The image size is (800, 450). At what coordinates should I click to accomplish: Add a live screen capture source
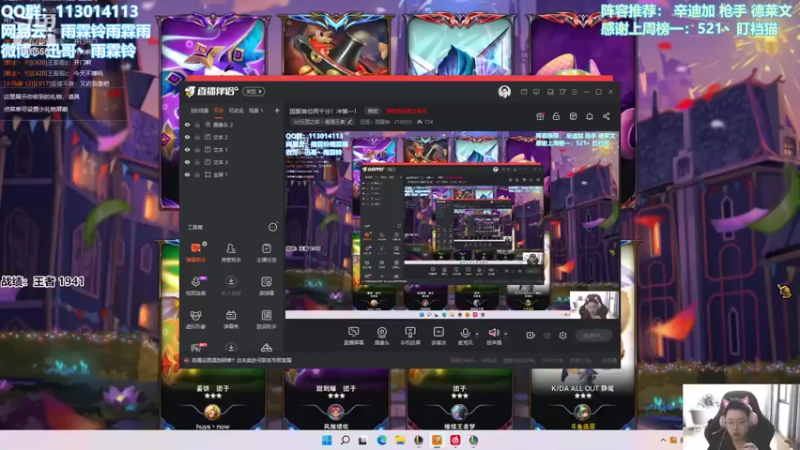[353, 336]
